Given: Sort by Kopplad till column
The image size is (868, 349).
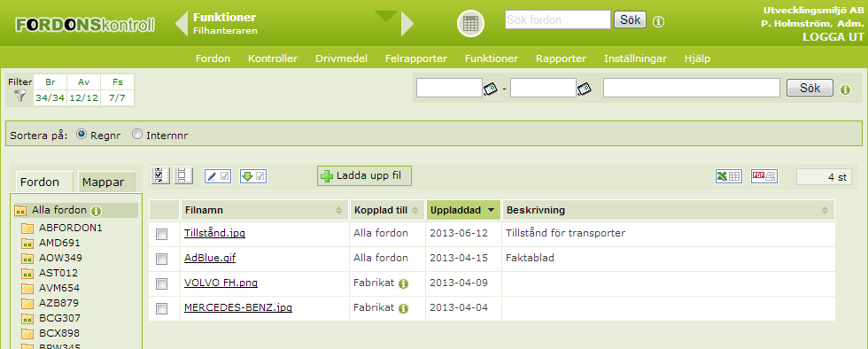Looking at the screenshot, I should 387,210.
